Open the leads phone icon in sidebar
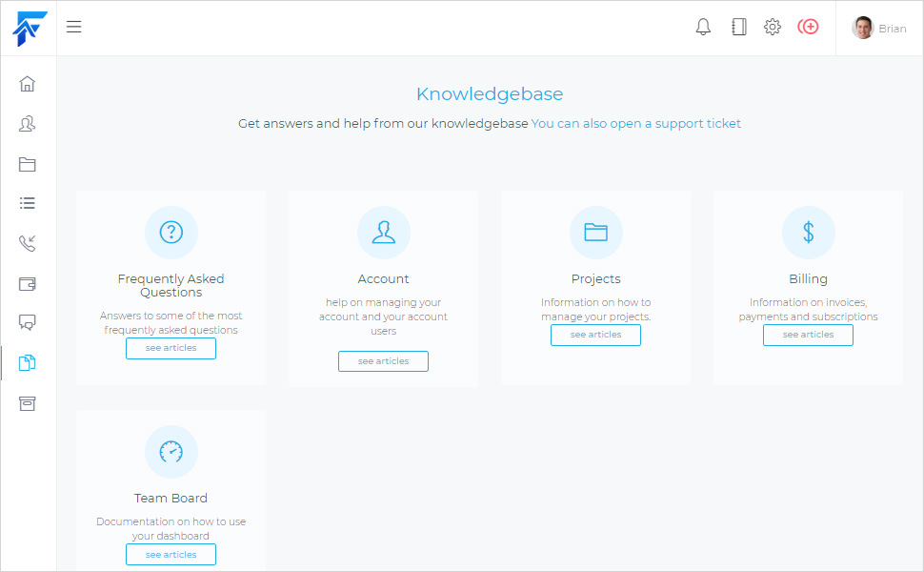Viewport: 924px width, 572px height. pos(28,243)
